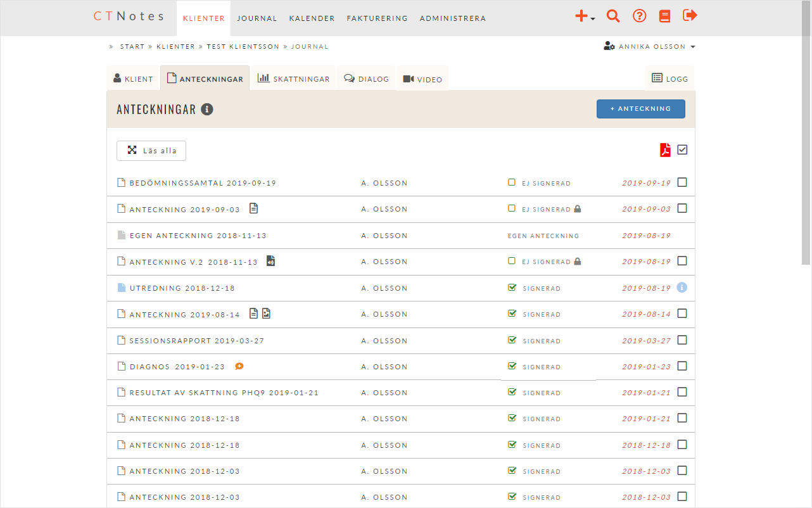The image size is (812, 508).
Task: Open the orange book manual icon
Action: [x=664, y=16]
